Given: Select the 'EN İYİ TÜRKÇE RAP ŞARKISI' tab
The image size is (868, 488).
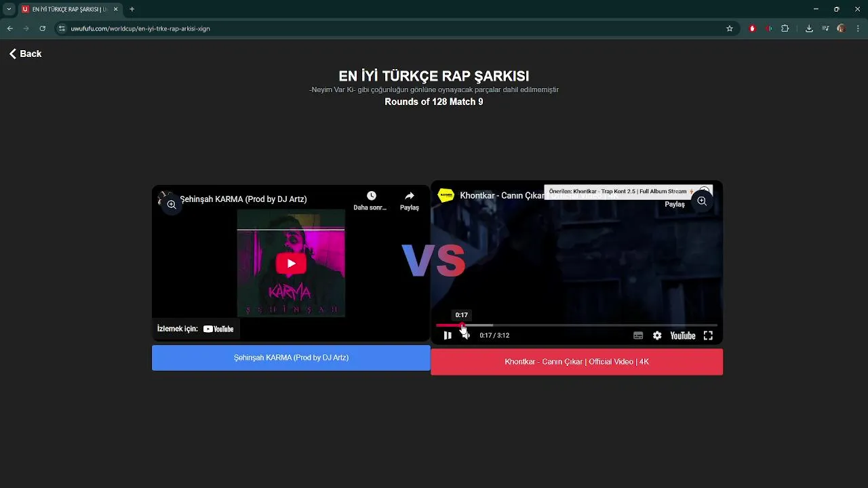Looking at the screenshot, I should point(70,9).
